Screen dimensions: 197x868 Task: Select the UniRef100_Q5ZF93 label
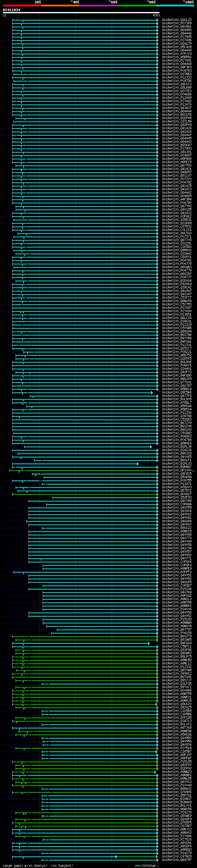pos(177,497)
